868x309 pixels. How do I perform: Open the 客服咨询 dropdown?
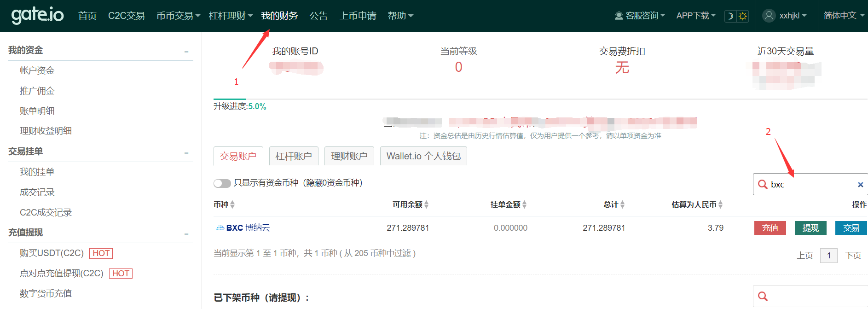coord(640,16)
